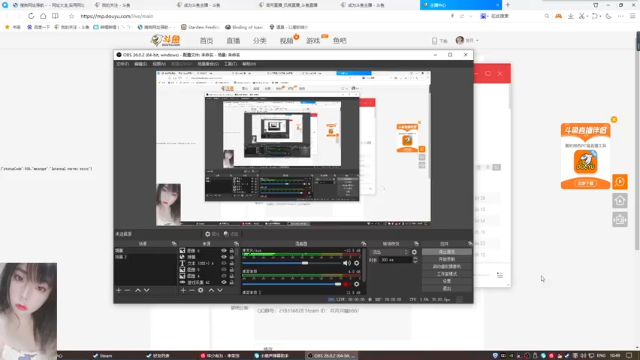
Task: Open a new browser tab
Action: [x=508, y=5]
